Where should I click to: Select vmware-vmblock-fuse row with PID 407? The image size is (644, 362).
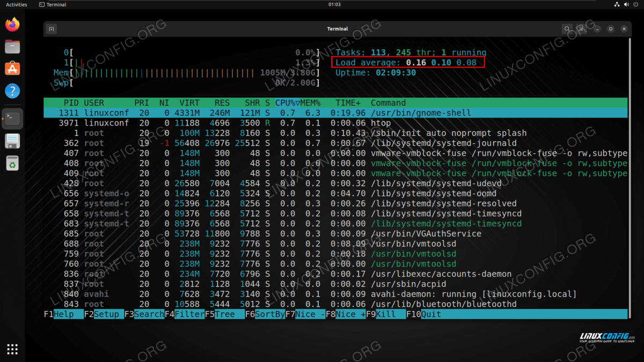[335, 153]
